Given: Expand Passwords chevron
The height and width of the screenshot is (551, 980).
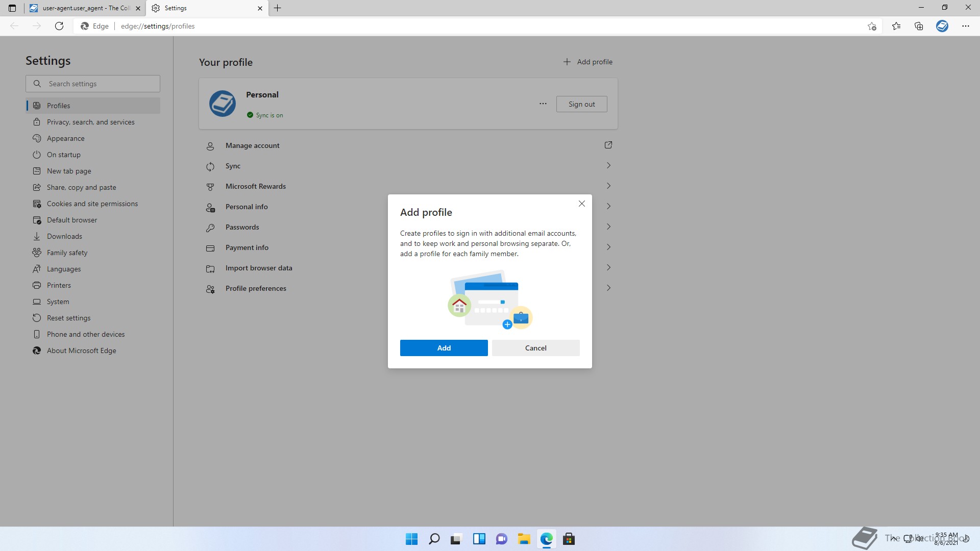Looking at the screenshot, I should click(x=608, y=227).
